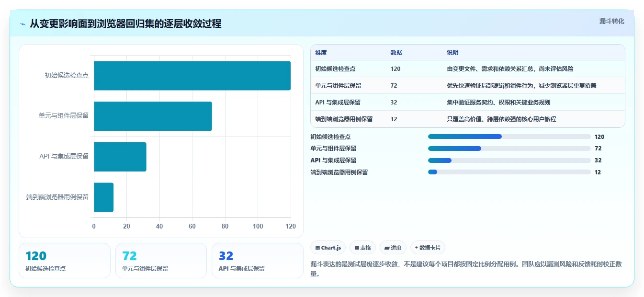The width and height of the screenshot is (644, 297).
Task: Click the x-axis tick label 60
Action: [192, 227]
